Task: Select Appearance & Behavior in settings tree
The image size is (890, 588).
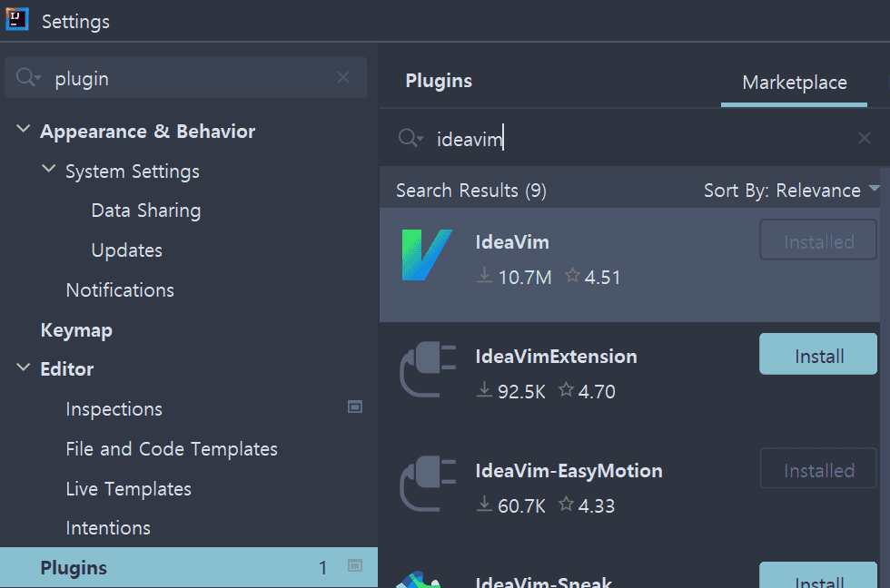Action: 147,132
